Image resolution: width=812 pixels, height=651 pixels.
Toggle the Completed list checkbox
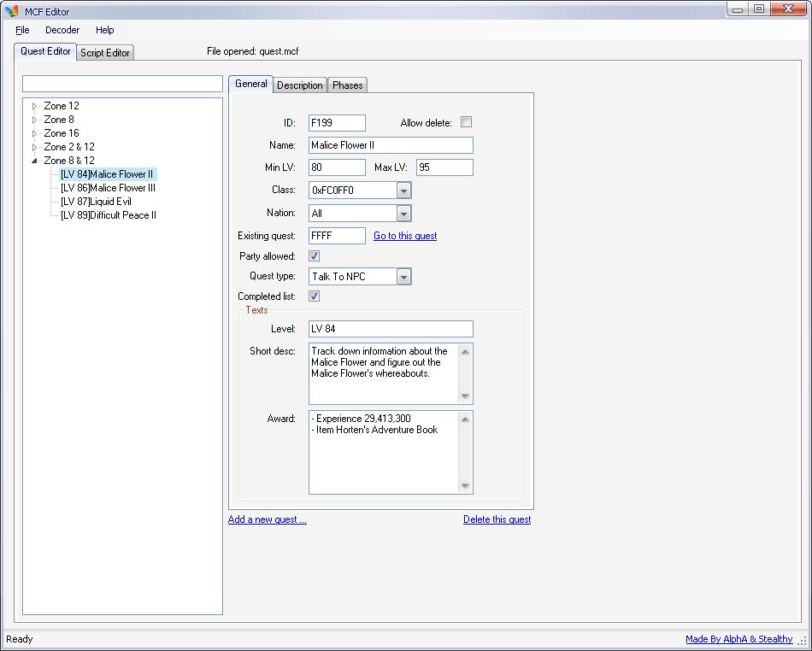click(314, 296)
